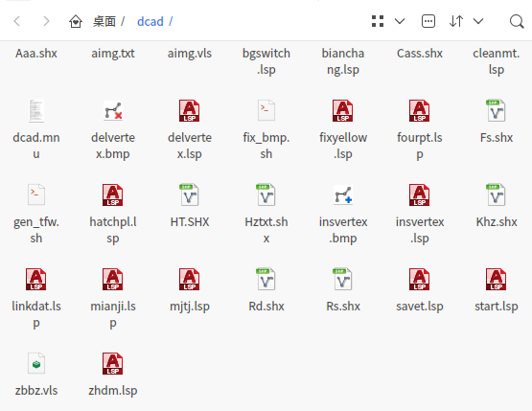Click the bianchang.lsp file name
This screenshot has height=411, width=532.
point(343,61)
